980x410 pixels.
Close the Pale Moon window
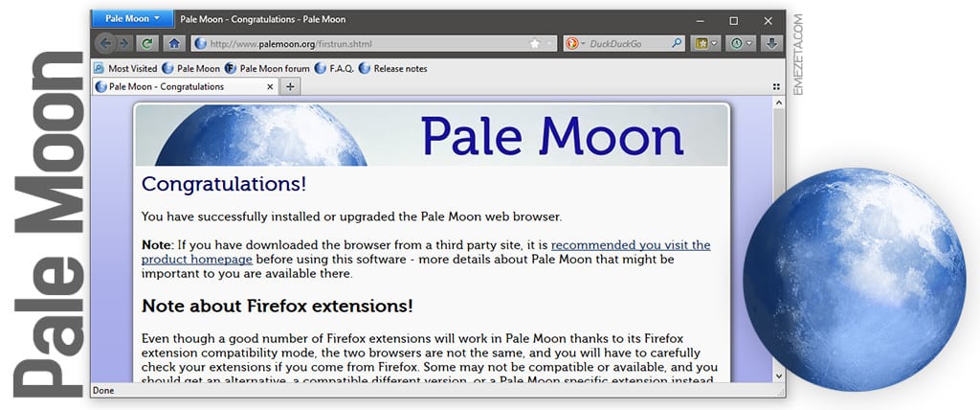[x=768, y=21]
